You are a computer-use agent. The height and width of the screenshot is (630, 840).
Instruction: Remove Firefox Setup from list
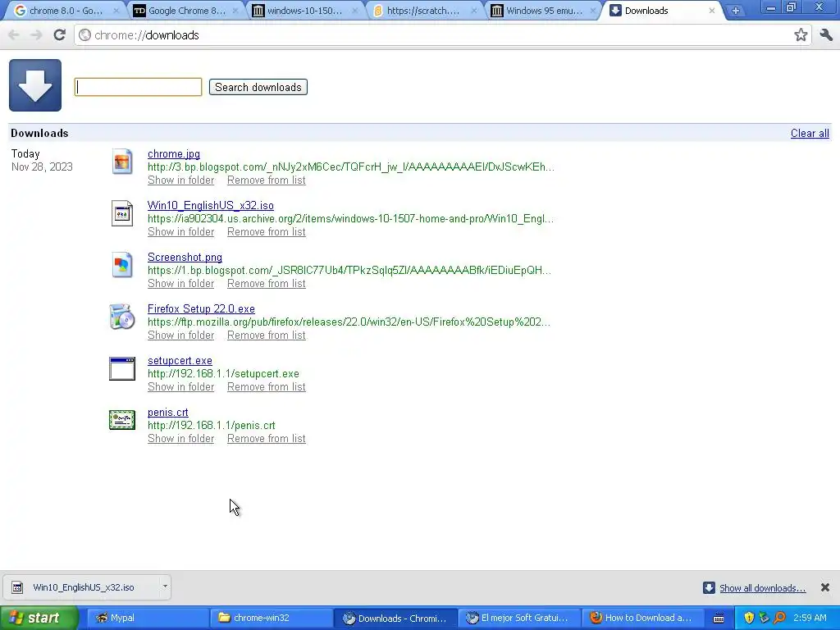[267, 336]
